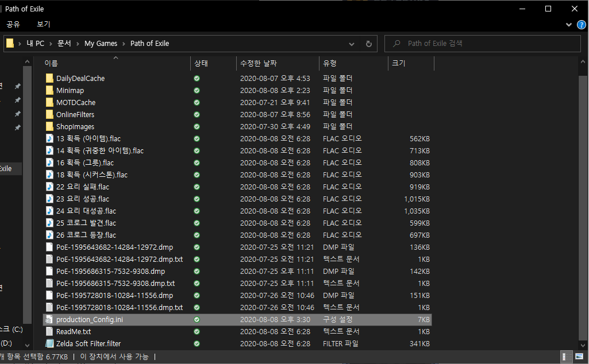Click the ShopImages folder icon

[49, 126]
